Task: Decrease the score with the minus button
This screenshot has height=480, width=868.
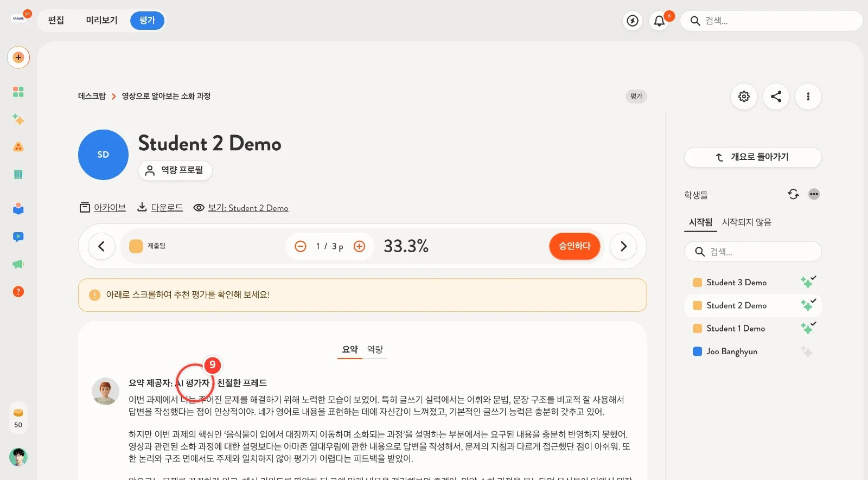Action: click(301, 246)
